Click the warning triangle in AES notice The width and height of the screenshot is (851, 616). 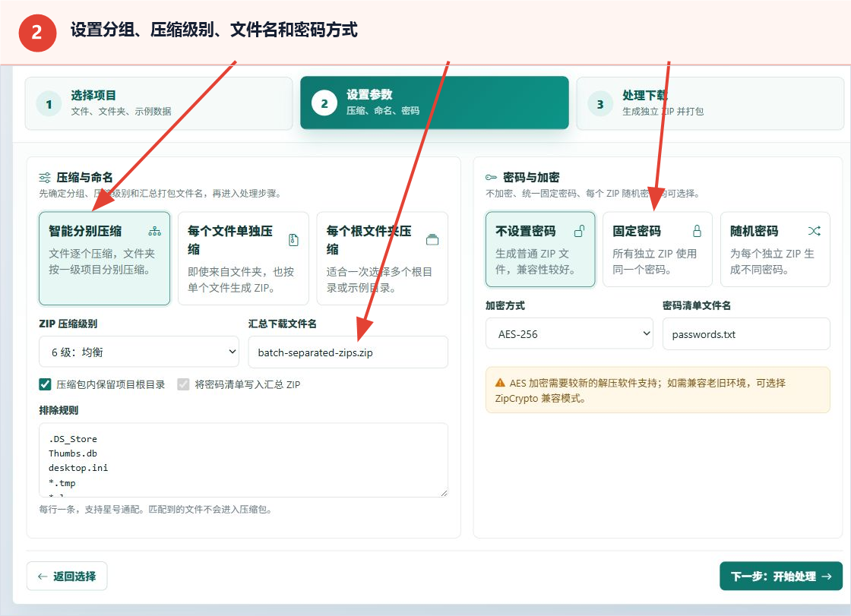tap(500, 383)
